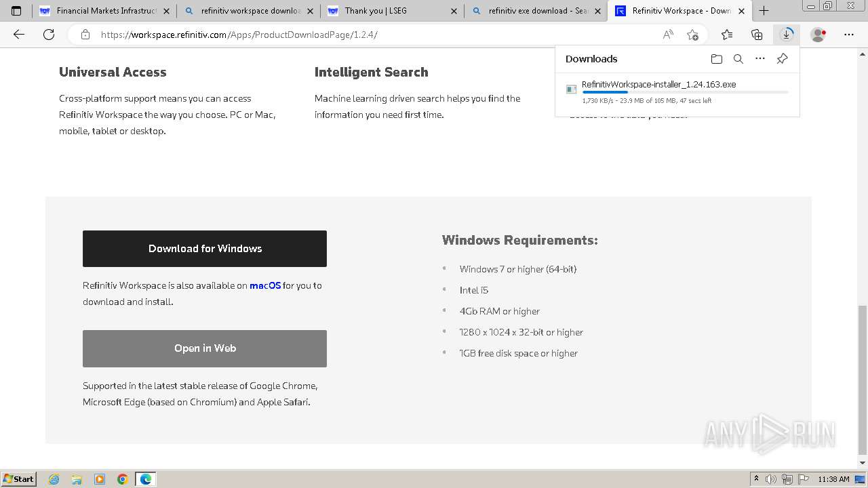Click 'Windows 7 or higher (64-bit)' text

pyautogui.click(x=518, y=269)
